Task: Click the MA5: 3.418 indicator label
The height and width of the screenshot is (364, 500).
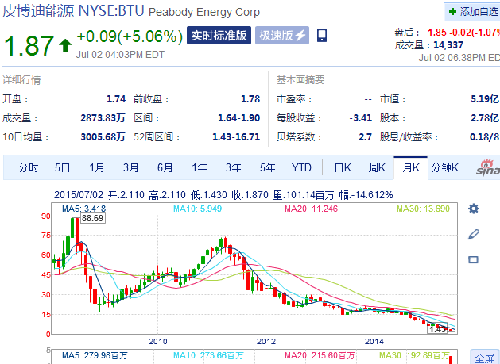Action: (84, 209)
